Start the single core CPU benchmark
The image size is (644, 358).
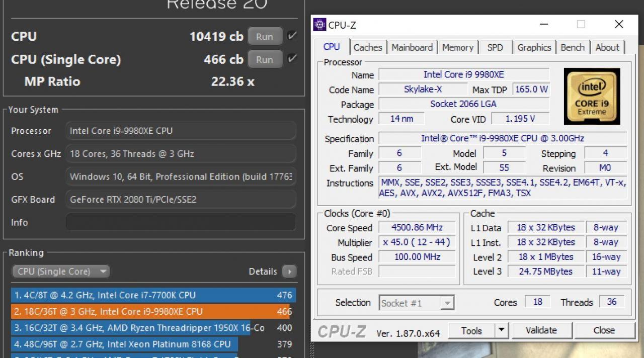[x=265, y=59]
